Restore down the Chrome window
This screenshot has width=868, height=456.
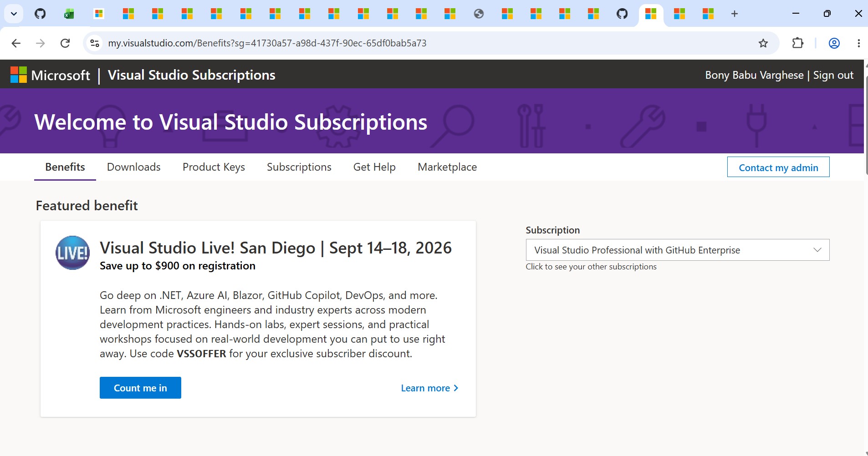(827, 14)
